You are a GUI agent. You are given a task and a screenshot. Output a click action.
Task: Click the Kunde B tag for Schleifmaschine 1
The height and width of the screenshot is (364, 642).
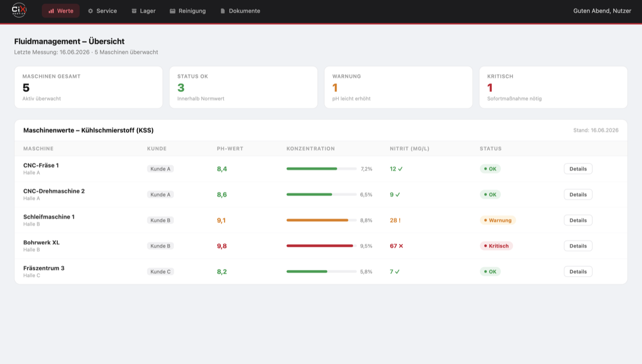(160, 220)
